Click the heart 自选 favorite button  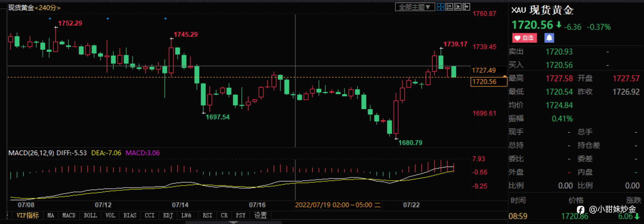coord(524,38)
